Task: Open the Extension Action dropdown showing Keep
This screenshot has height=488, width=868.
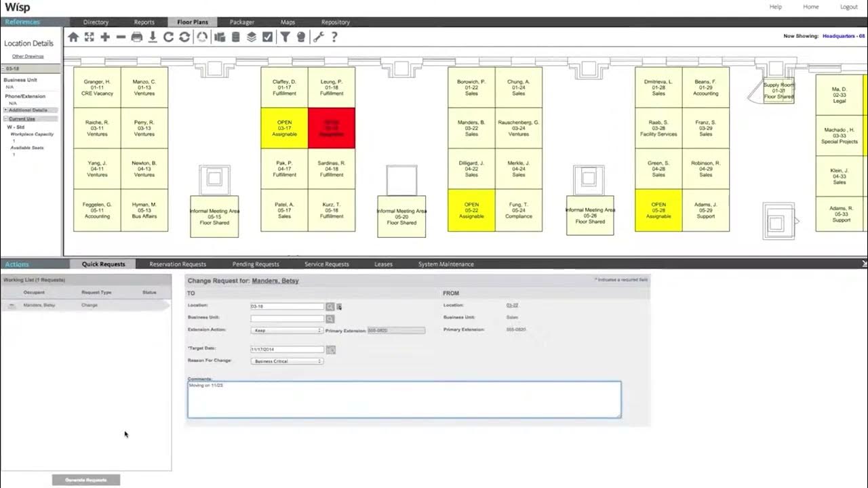Action: click(287, 330)
